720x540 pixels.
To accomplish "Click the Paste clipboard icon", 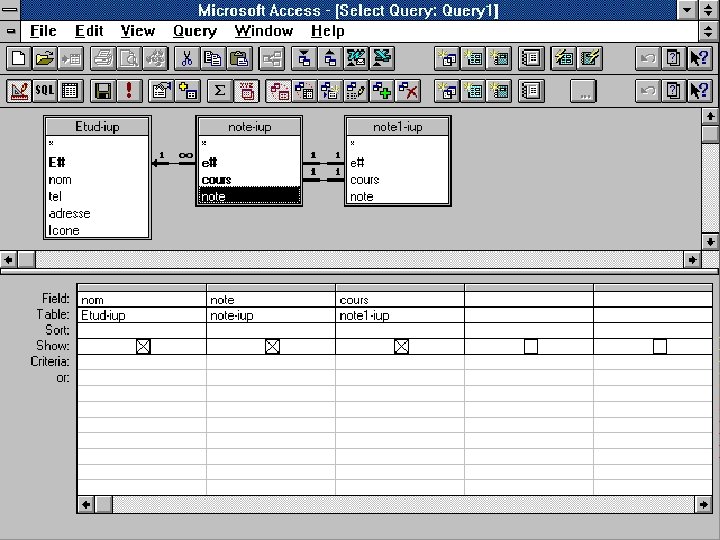I will (239, 59).
